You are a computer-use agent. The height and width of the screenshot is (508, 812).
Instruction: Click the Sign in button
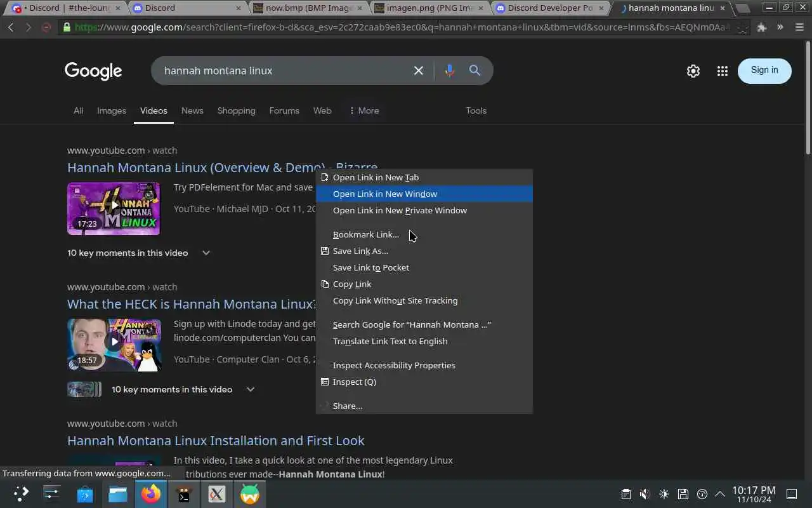coord(764,70)
